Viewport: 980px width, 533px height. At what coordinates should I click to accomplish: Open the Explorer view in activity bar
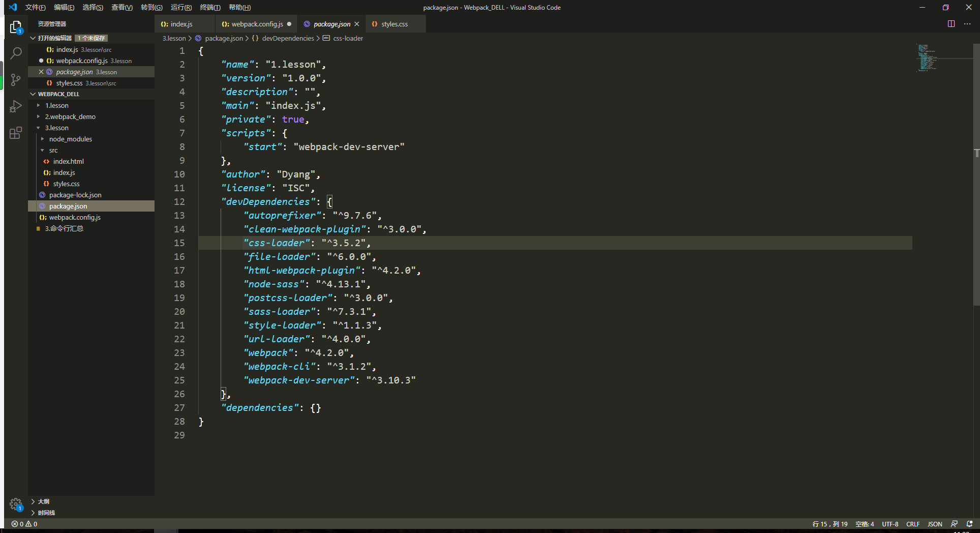click(x=16, y=27)
